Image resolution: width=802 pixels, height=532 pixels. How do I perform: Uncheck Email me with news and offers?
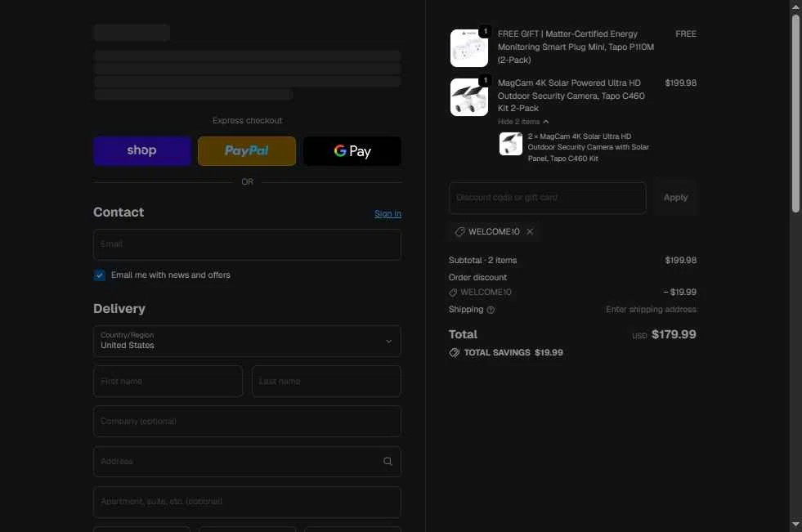(100, 275)
